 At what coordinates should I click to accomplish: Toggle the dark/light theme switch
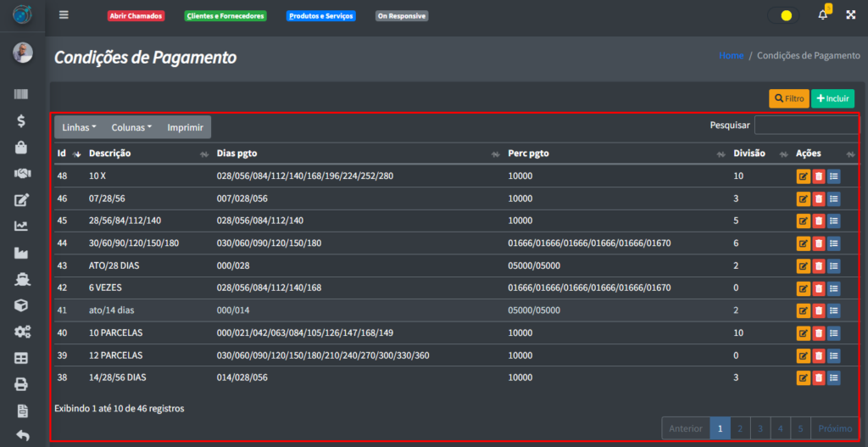tap(783, 15)
